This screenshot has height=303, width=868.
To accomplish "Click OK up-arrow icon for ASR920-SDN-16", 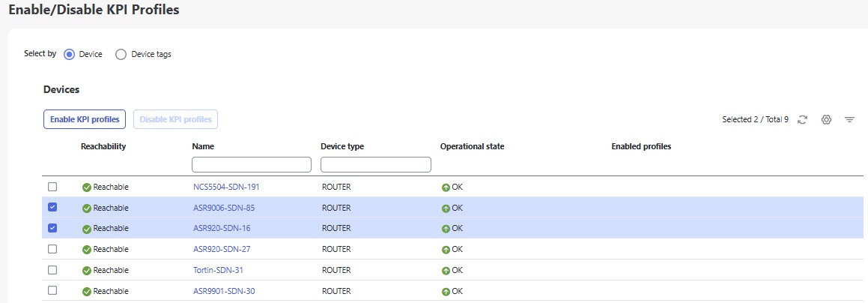I will coord(446,229).
